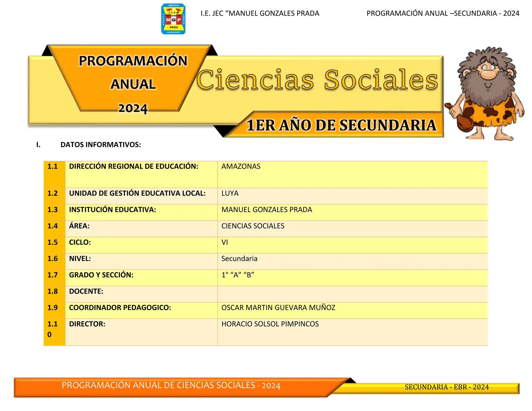Click the row number cell '1.4'
532x411 pixels.
tap(54, 229)
